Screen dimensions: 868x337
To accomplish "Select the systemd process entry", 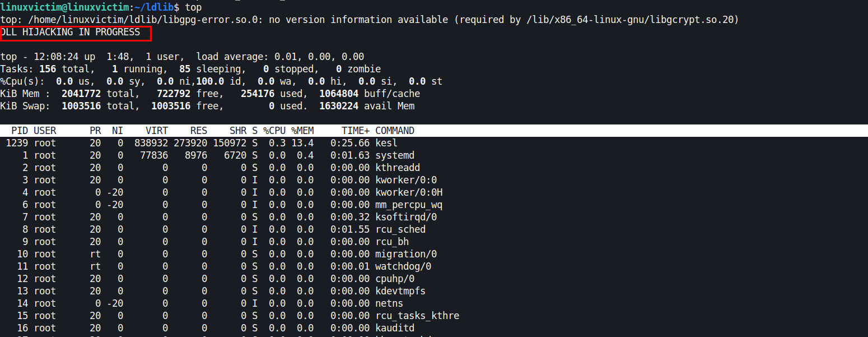I will tap(395, 155).
